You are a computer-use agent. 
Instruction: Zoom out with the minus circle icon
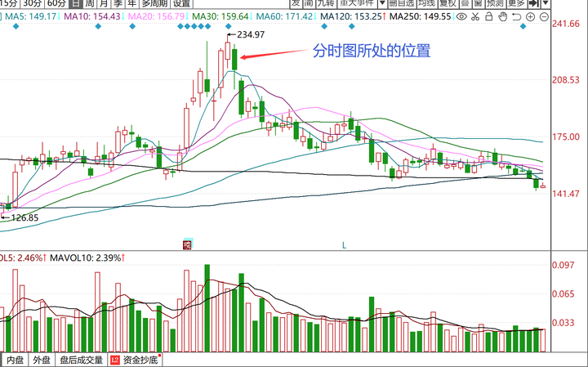click(x=544, y=16)
